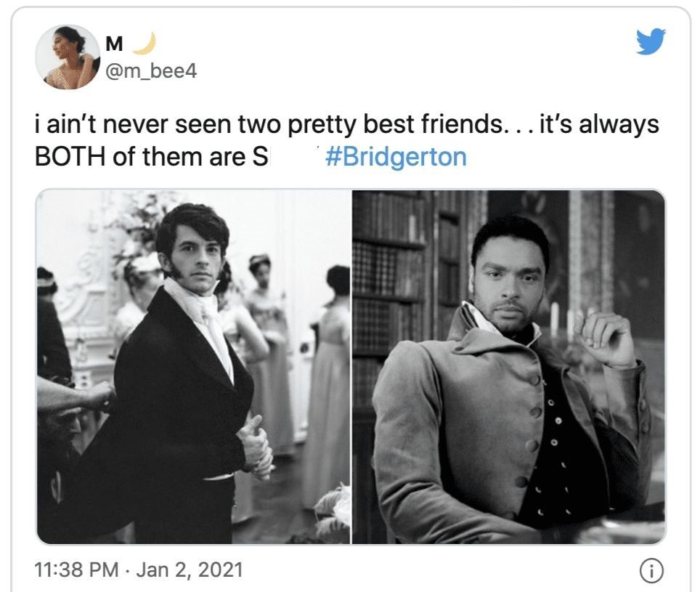Click the blue Twitter bird logo
The image size is (700, 592).
tap(651, 41)
